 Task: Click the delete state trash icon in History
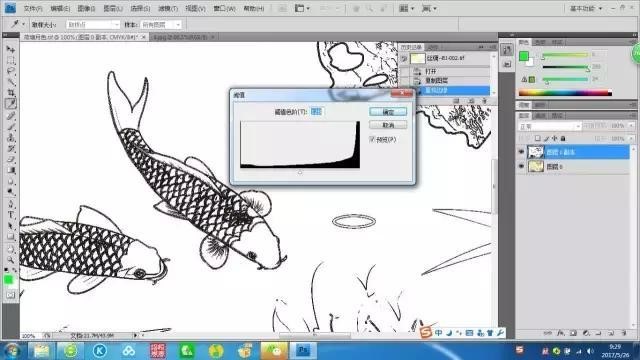pos(484,101)
